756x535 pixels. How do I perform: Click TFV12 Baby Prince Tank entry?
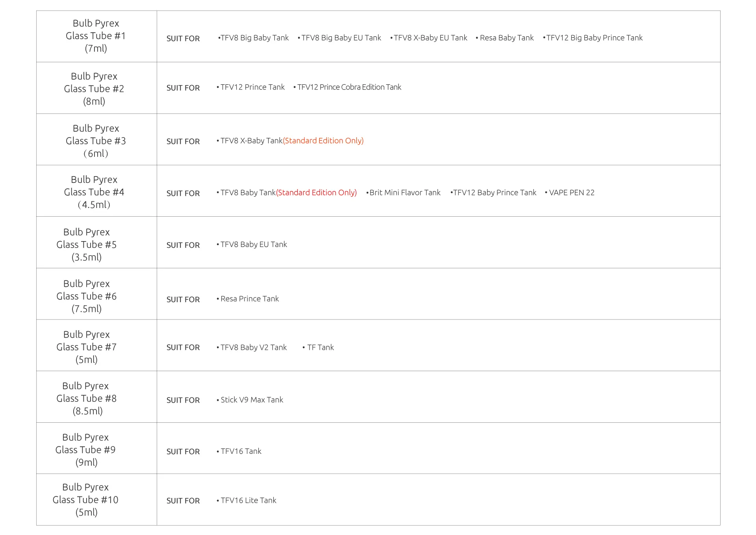click(495, 193)
